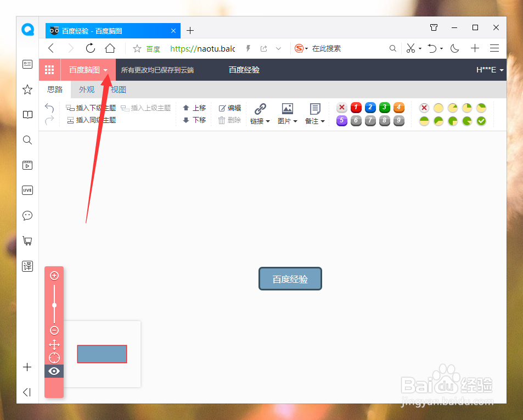Switch to the 视图 tab

coord(118,89)
